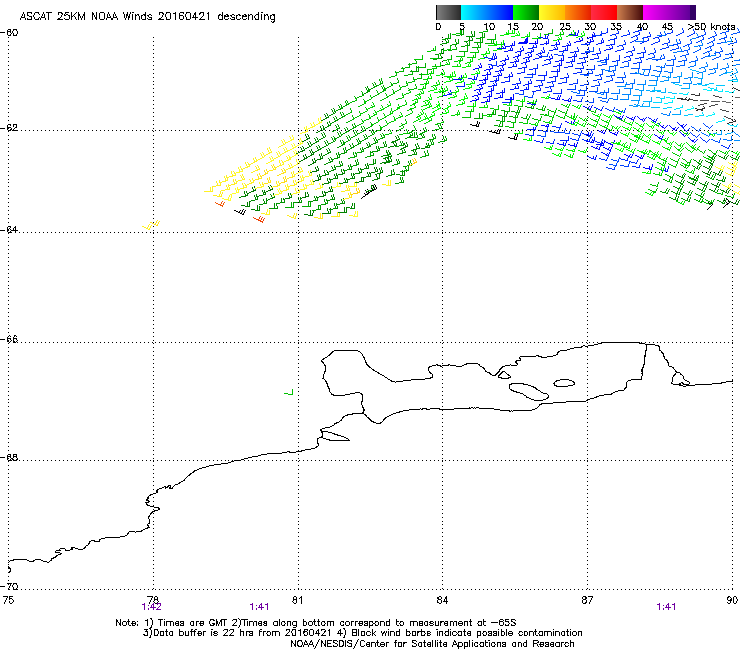Click the latitude label '-66'
Viewport: 740px width, 650px height.
click(9, 339)
